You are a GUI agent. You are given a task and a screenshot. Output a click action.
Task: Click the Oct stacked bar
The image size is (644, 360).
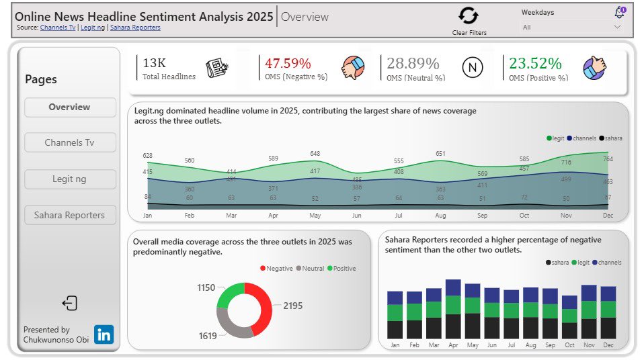(x=569, y=317)
